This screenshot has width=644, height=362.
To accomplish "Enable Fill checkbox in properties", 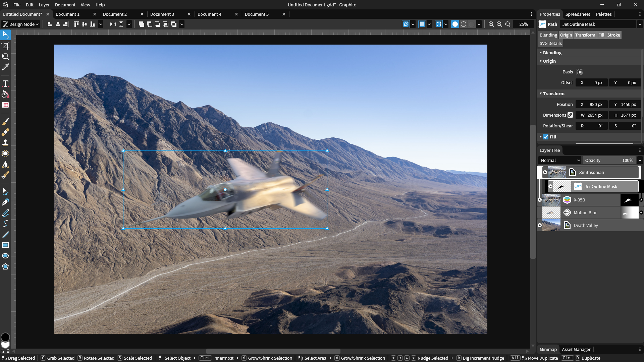I will tap(546, 136).
